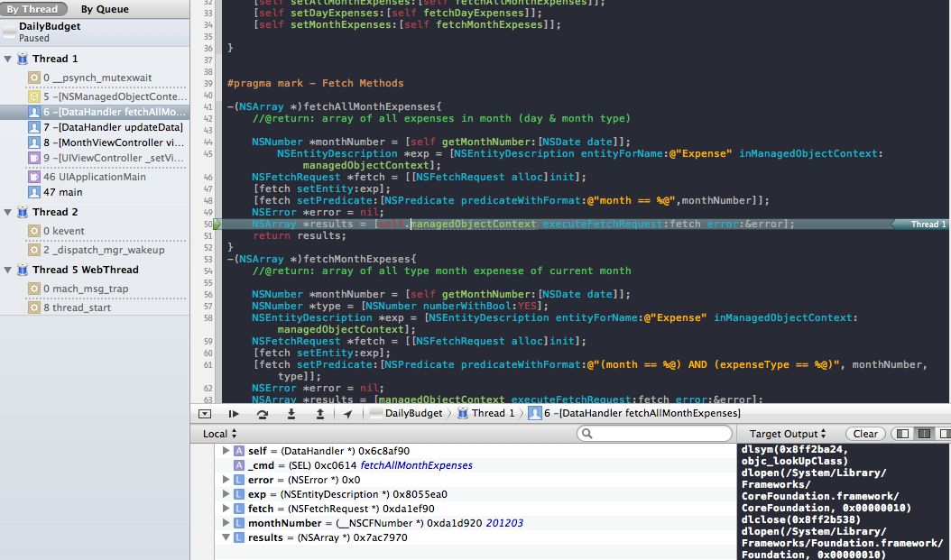Click the Step Into button
951x560 pixels.
coord(291,414)
